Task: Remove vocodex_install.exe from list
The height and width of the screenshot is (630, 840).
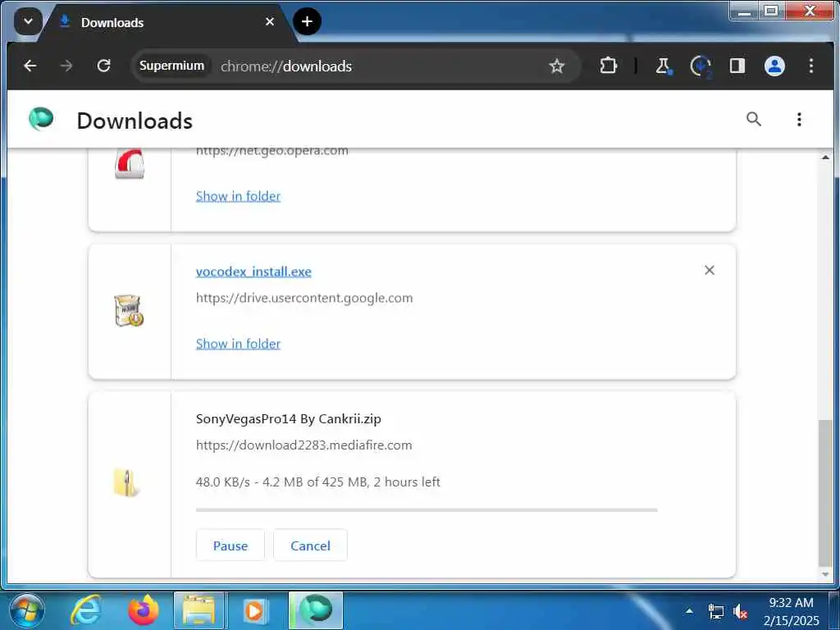Action: coord(710,270)
